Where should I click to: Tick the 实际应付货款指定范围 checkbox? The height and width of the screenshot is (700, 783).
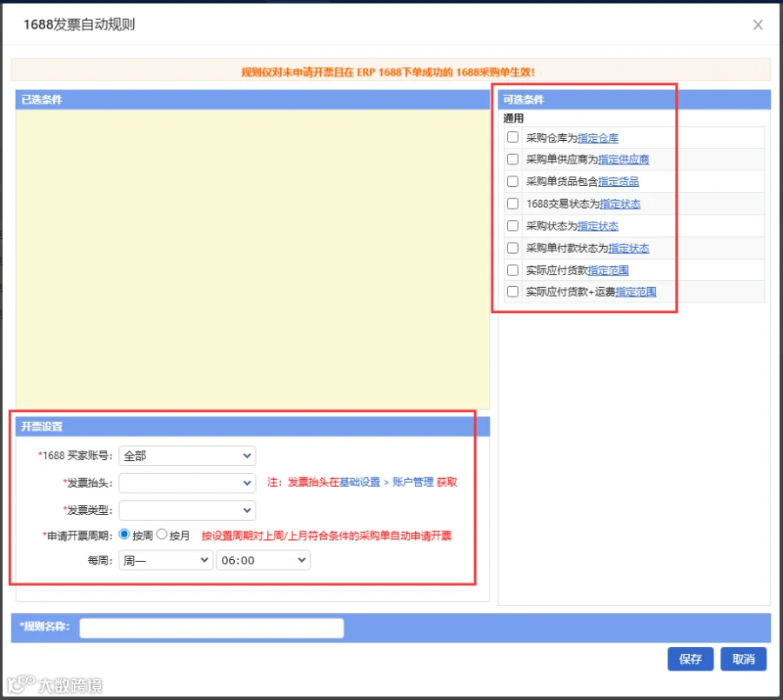point(512,270)
